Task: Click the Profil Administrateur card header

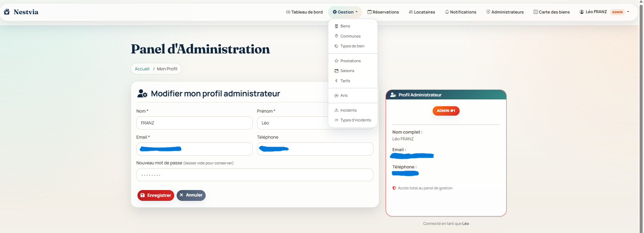Action: 446,95
